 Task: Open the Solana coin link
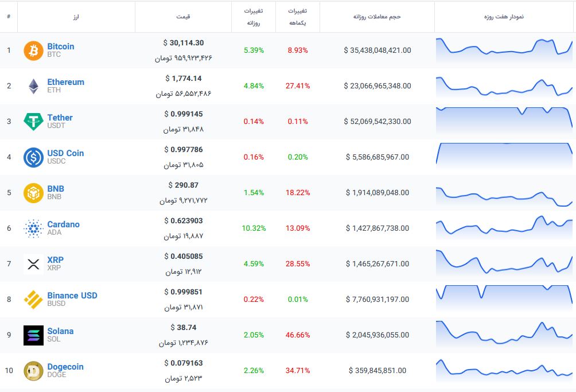[x=60, y=331]
